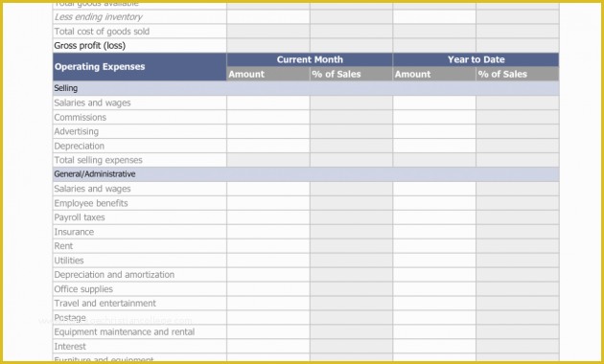This screenshot has width=604, height=364.
Task: Click the Current Month Amount cell for Payroll taxes
Action: [x=268, y=217]
